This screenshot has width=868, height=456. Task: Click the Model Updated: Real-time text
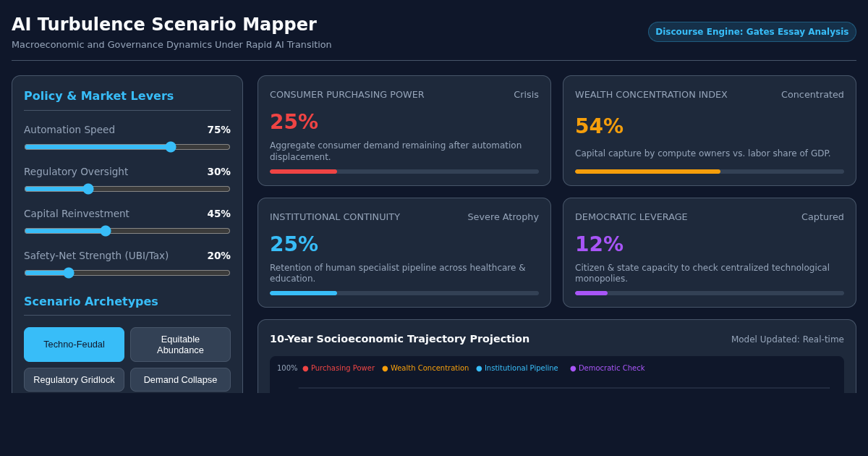tap(787, 339)
